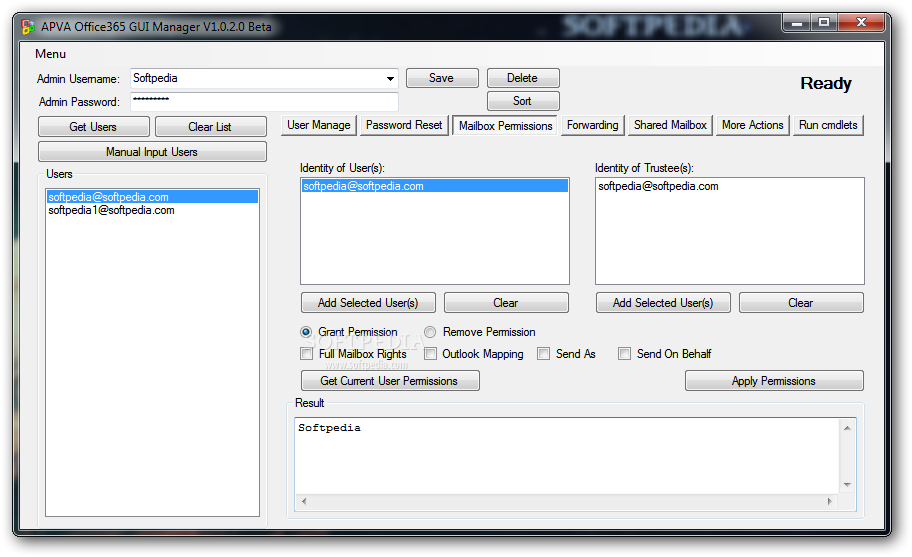The width and height of the screenshot is (912, 557).
Task: Click the Result box scroll up arrow
Action: [x=847, y=428]
